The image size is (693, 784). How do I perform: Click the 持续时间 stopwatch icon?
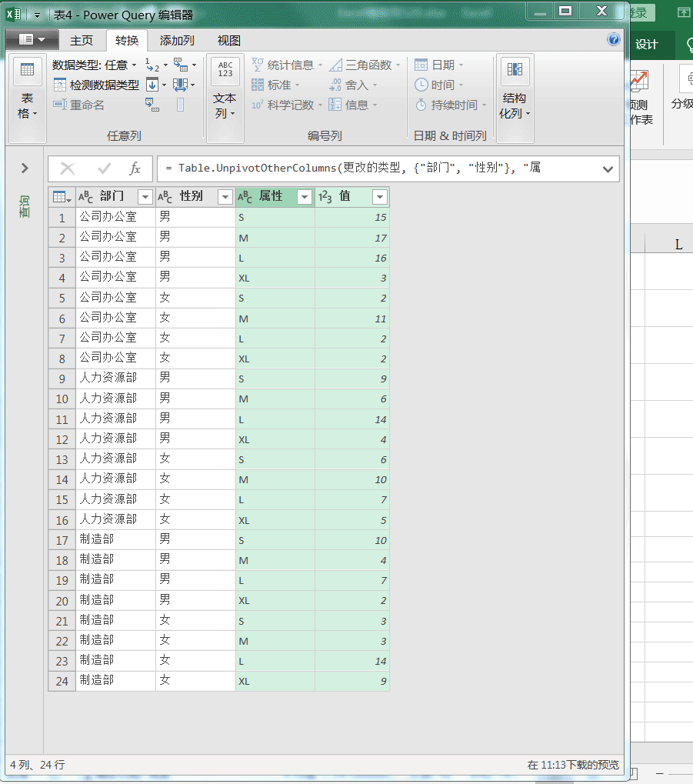[421, 105]
